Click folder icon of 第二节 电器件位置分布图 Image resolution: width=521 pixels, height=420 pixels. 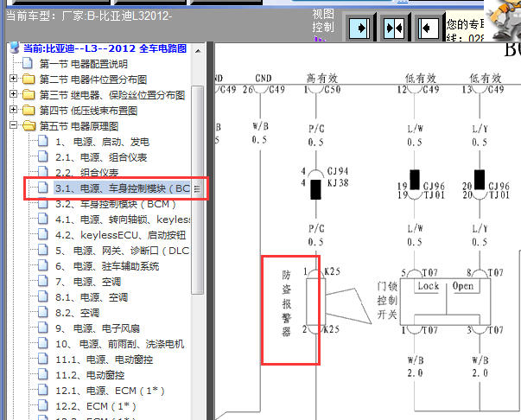pyautogui.click(x=29, y=80)
